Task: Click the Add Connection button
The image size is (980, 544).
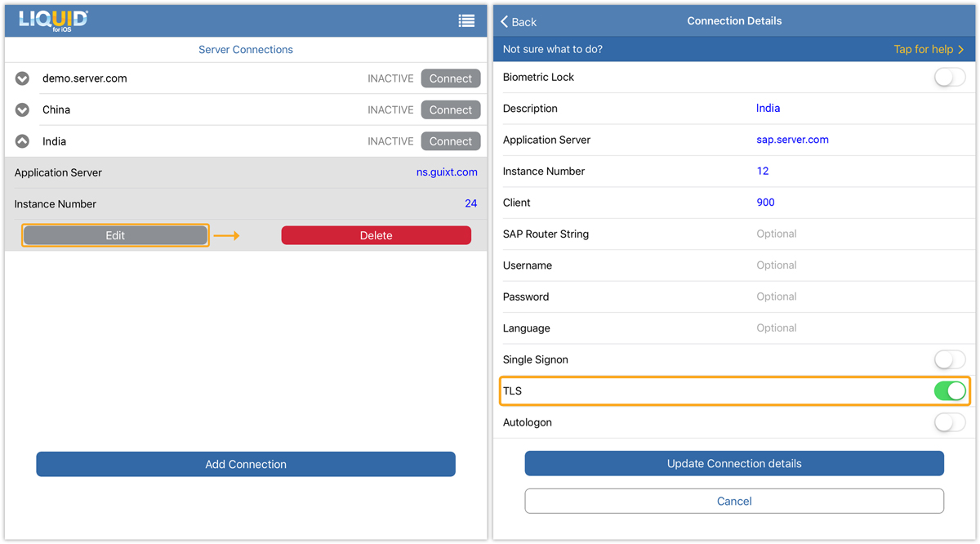Action: coord(246,464)
